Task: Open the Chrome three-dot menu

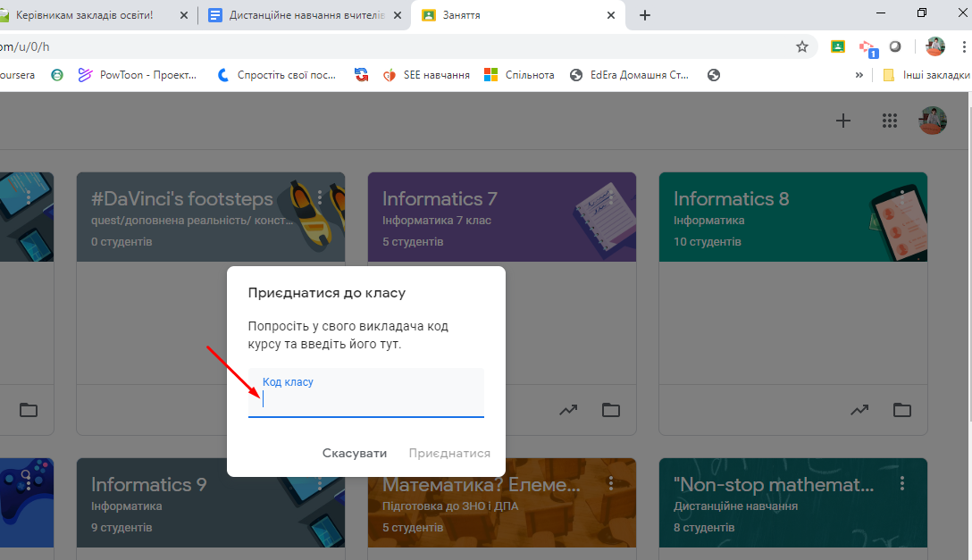Action: [x=964, y=46]
